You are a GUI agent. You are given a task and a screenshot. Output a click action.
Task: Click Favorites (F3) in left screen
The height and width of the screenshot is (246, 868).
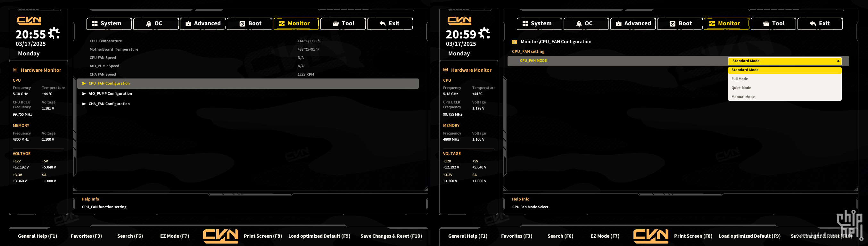pyautogui.click(x=86, y=236)
